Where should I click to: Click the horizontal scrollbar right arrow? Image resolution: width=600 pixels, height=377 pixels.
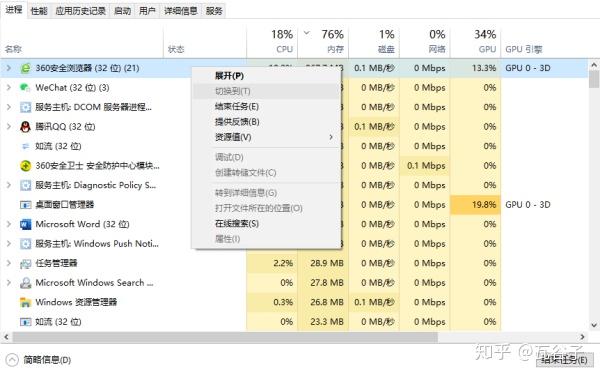[582, 337]
